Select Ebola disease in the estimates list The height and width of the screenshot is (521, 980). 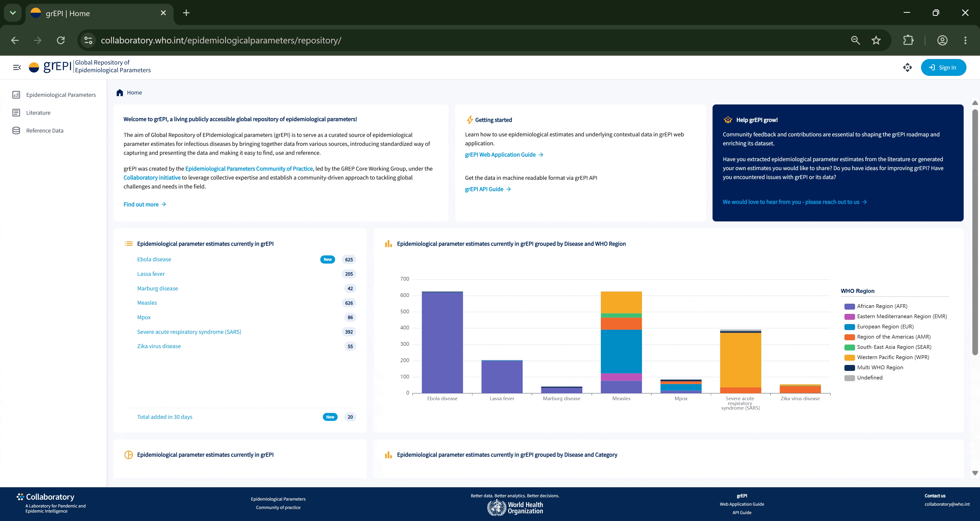[154, 259]
